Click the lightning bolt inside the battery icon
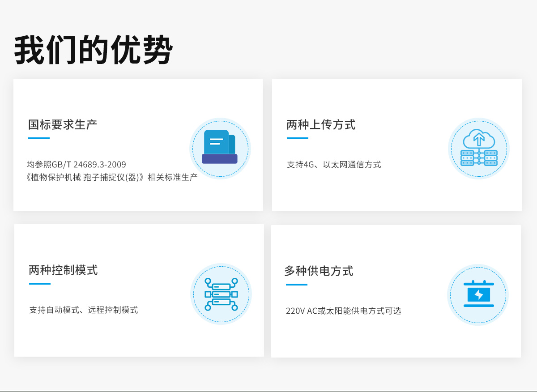This screenshot has width=537, height=392. pyautogui.click(x=477, y=295)
